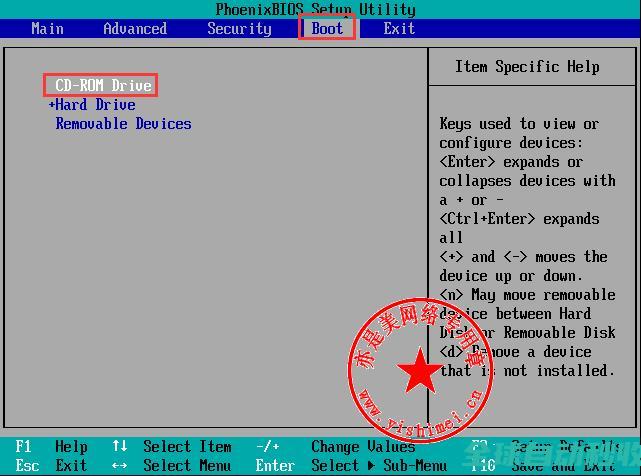This screenshot has width=641, height=476.
Task: Click the -/+ Change Values hint
Action: [267, 447]
